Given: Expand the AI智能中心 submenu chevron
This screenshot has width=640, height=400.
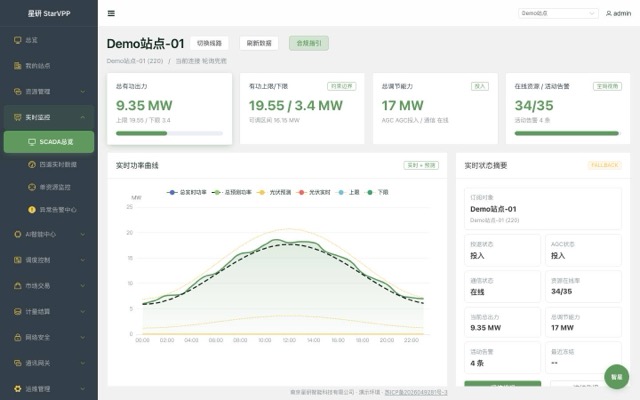Looking at the screenshot, I should [x=83, y=234].
